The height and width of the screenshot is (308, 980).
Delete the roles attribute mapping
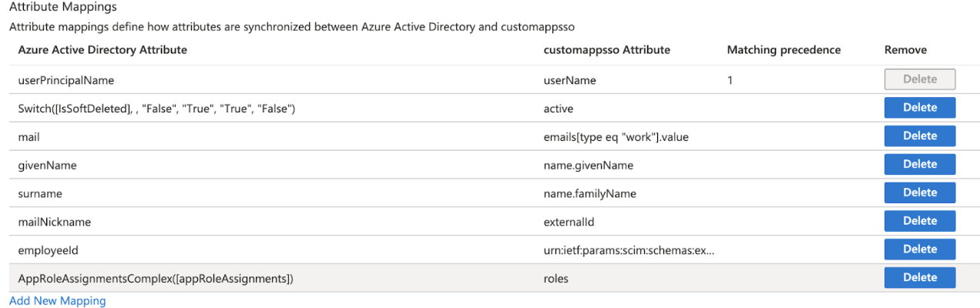[x=919, y=277]
